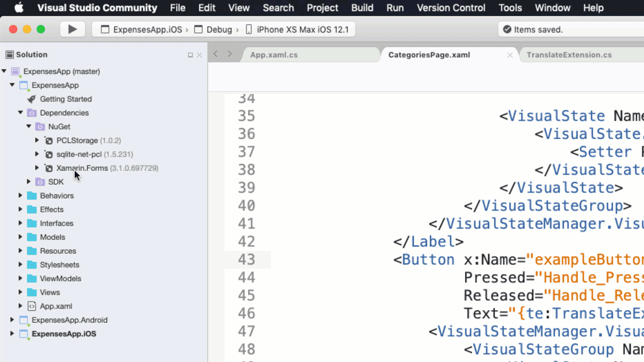The height and width of the screenshot is (362, 644).
Task: Click the Solution pad dock icon
Action: (x=190, y=55)
